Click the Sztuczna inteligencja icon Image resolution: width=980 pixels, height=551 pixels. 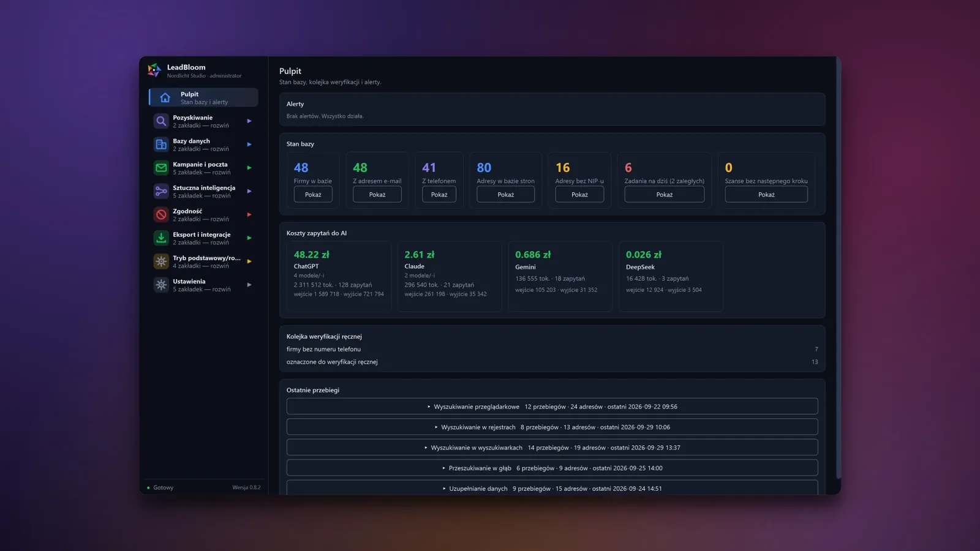click(161, 191)
